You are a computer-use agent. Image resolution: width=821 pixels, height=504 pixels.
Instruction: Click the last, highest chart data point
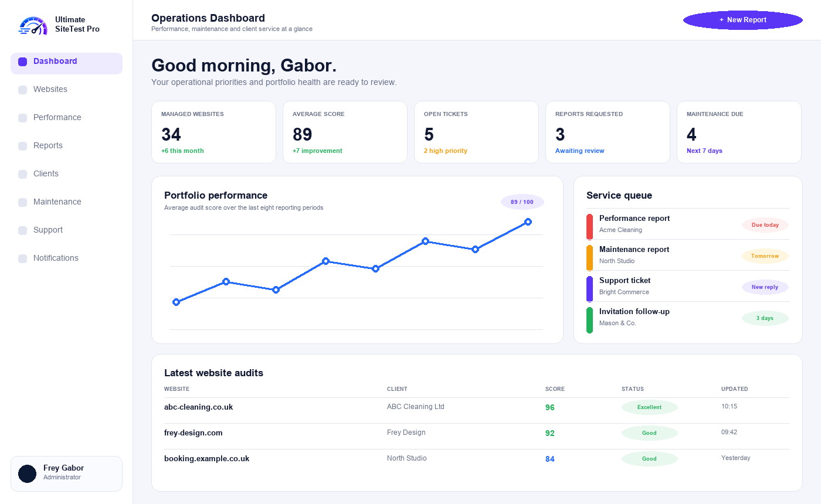(x=528, y=222)
